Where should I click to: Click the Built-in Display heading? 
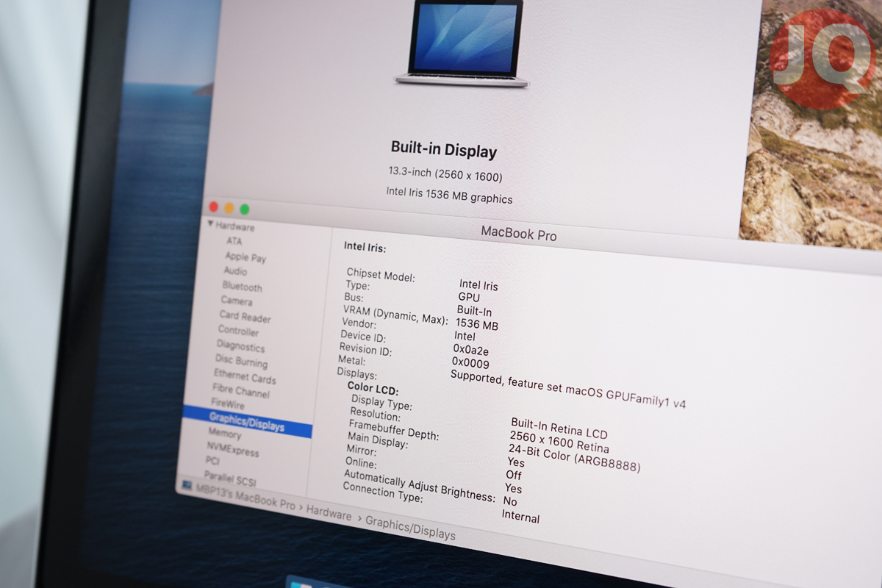(444, 149)
